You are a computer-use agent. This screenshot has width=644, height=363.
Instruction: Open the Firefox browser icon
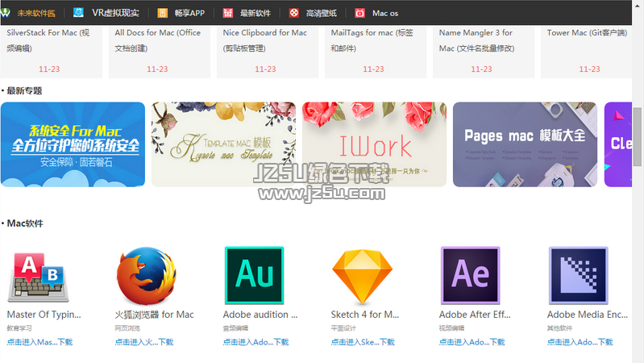coord(146,276)
